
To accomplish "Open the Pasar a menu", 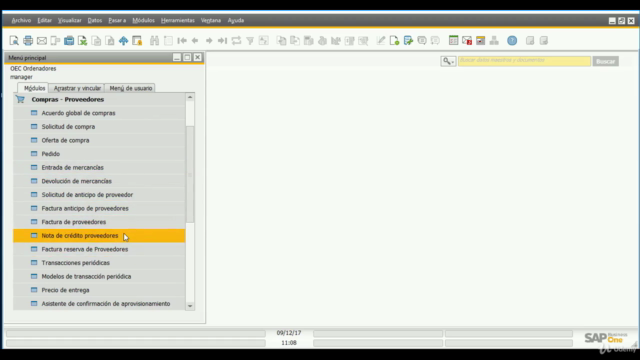I will (117, 20).
